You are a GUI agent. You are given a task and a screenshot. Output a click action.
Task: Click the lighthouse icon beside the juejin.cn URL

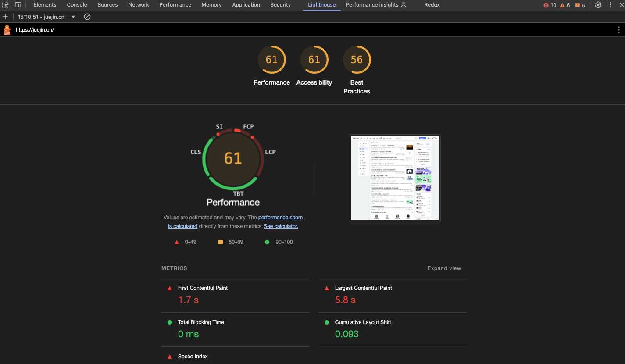(x=7, y=29)
